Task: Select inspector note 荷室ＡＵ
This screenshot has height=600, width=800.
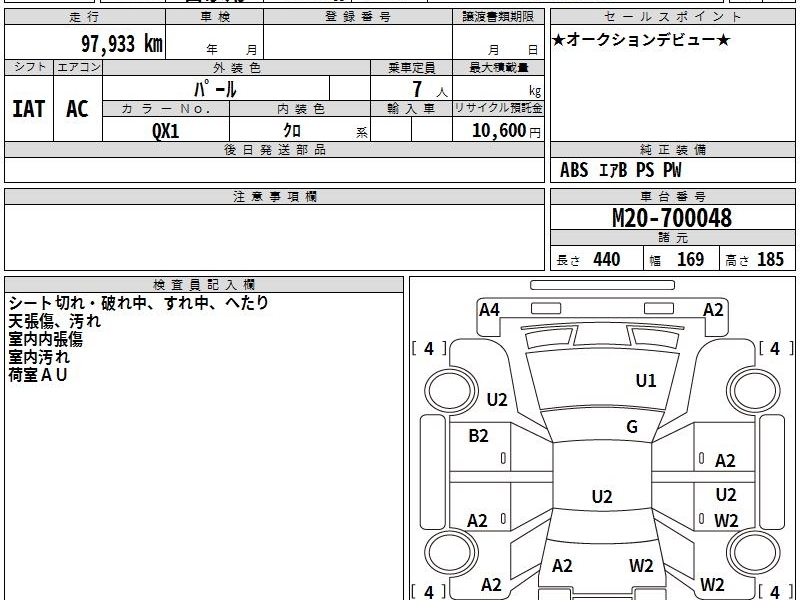Action: 38,375
